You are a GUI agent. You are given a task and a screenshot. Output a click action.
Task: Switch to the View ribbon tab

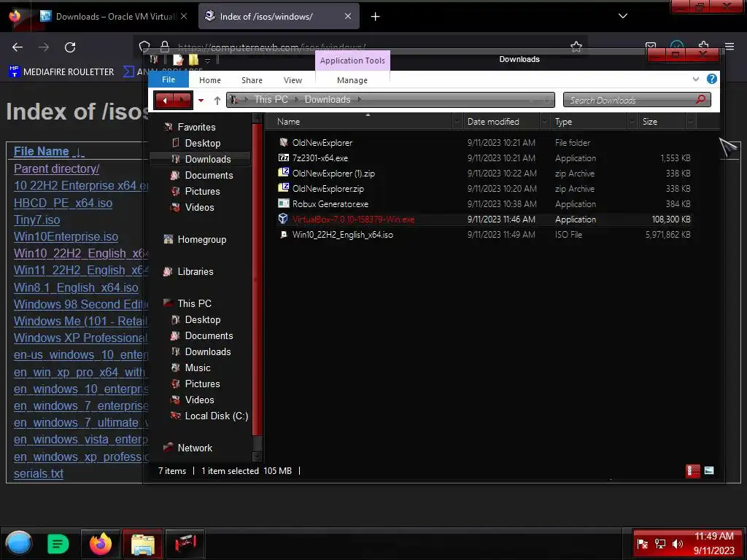point(293,80)
